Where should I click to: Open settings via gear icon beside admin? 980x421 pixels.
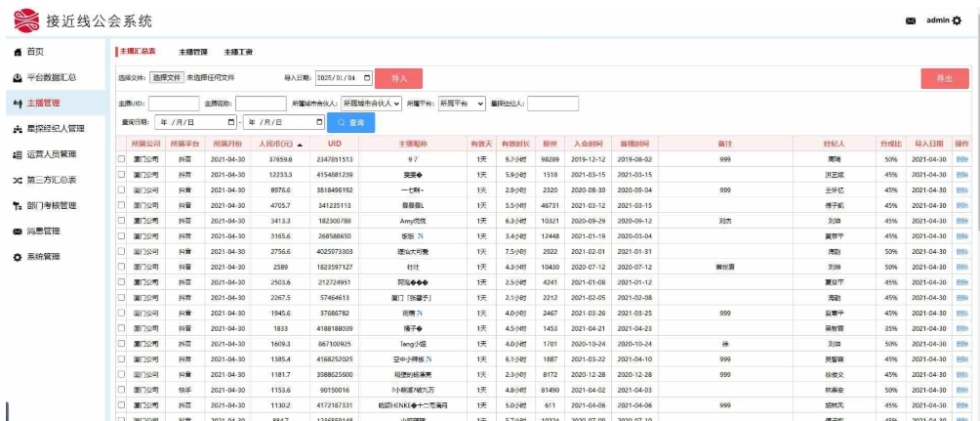pos(969,20)
